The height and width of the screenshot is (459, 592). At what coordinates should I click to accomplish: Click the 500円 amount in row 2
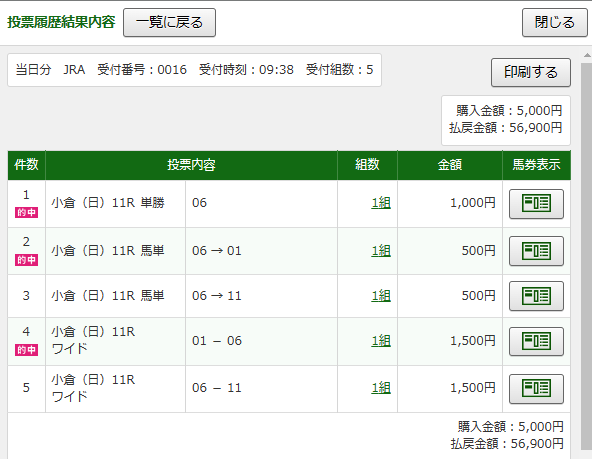(x=478, y=251)
